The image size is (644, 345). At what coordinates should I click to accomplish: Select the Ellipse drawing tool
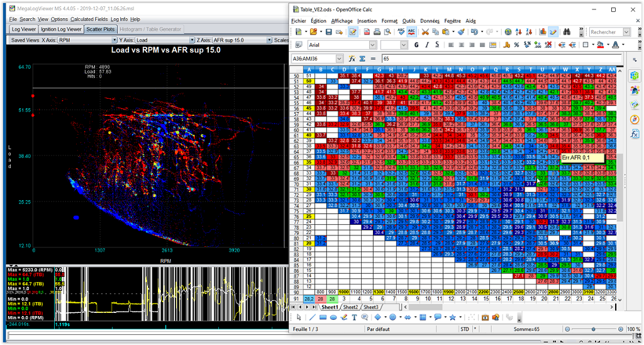[333, 317]
